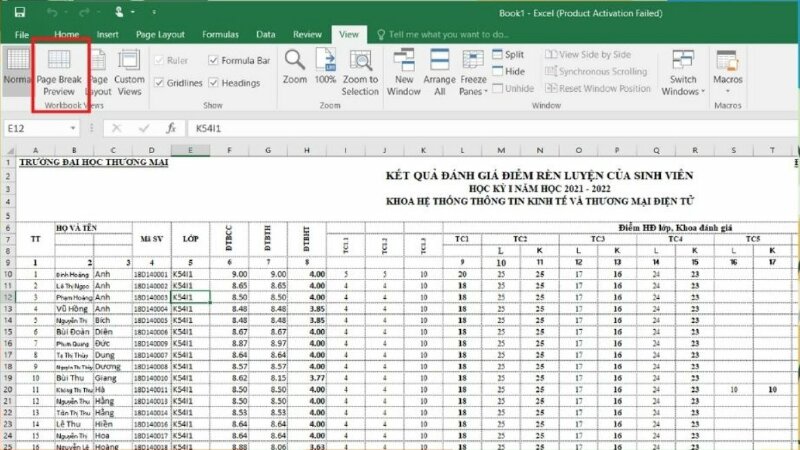Toggle the Gridlines checkbox

[x=159, y=83]
